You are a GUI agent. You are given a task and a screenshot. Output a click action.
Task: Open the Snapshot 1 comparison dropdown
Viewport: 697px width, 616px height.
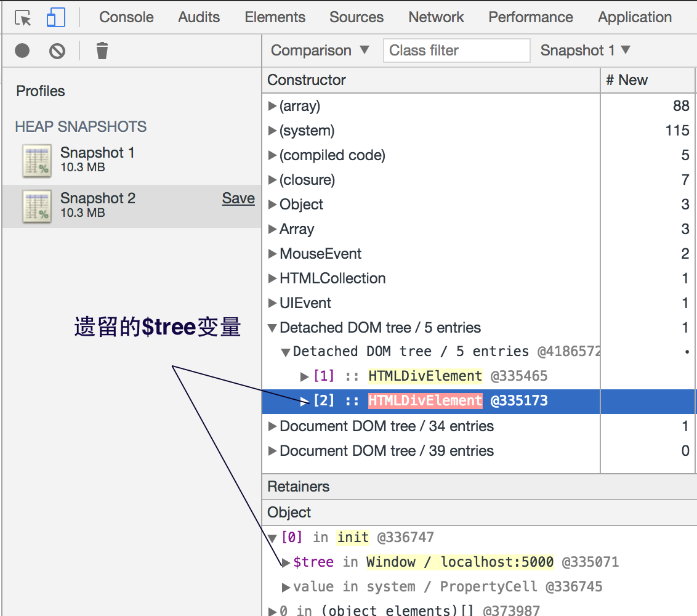click(x=586, y=51)
